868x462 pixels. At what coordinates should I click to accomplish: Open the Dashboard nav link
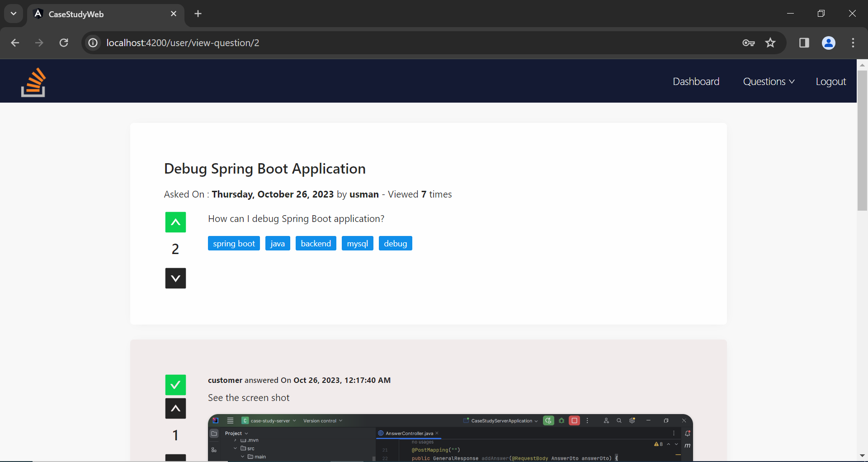coord(696,81)
